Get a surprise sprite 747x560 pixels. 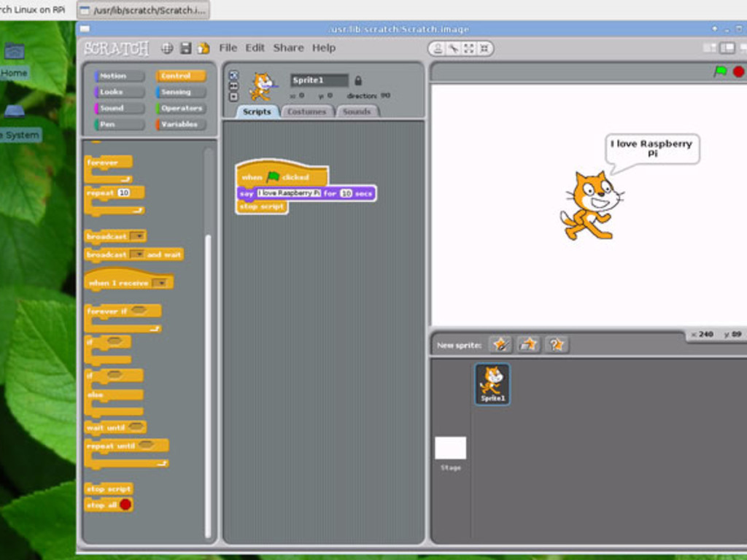[x=556, y=344]
